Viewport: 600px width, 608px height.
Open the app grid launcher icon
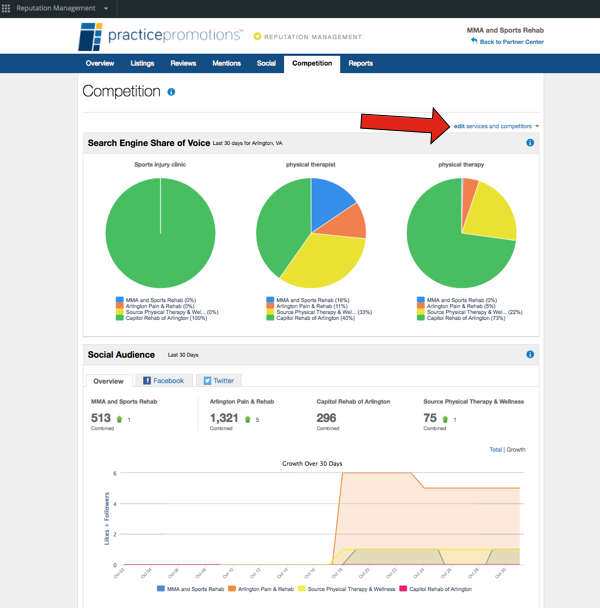pyautogui.click(x=6, y=8)
